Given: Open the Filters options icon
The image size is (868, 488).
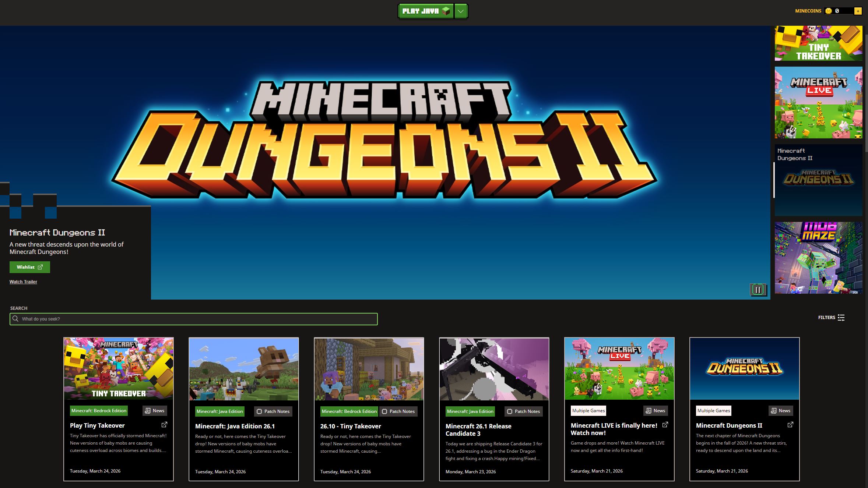Looking at the screenshot, I should pyautogui.click(x=841, y=318).
